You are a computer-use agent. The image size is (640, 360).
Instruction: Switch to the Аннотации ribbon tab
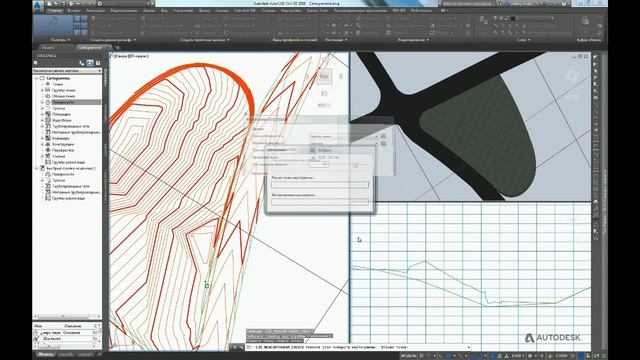pos(96,10)
